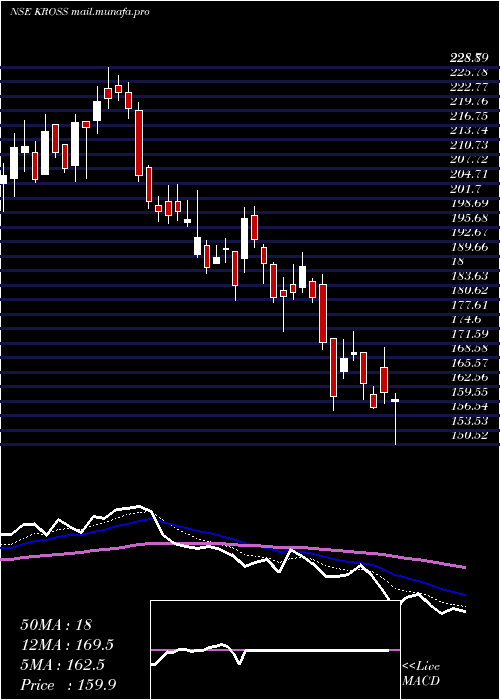The image size is (500, 700).
Task: Click the 177.61 price axis label
Action: (x=469, y=304)
